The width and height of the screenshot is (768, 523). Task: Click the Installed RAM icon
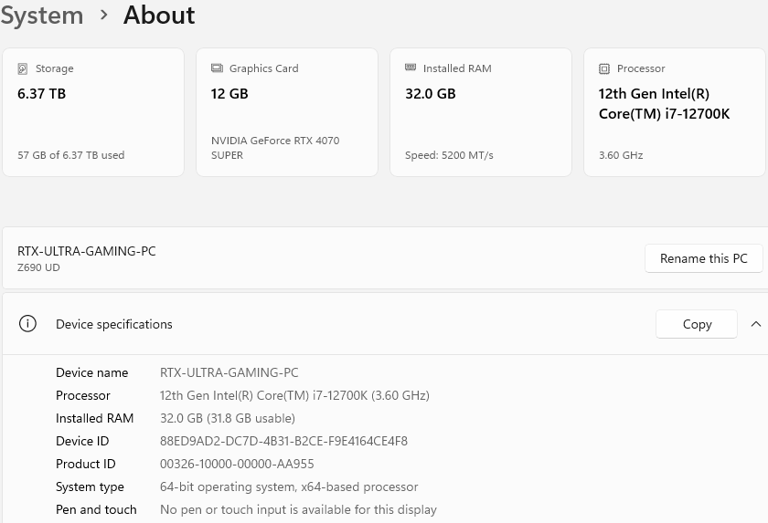pyautogui.click(x=410, y=68)
